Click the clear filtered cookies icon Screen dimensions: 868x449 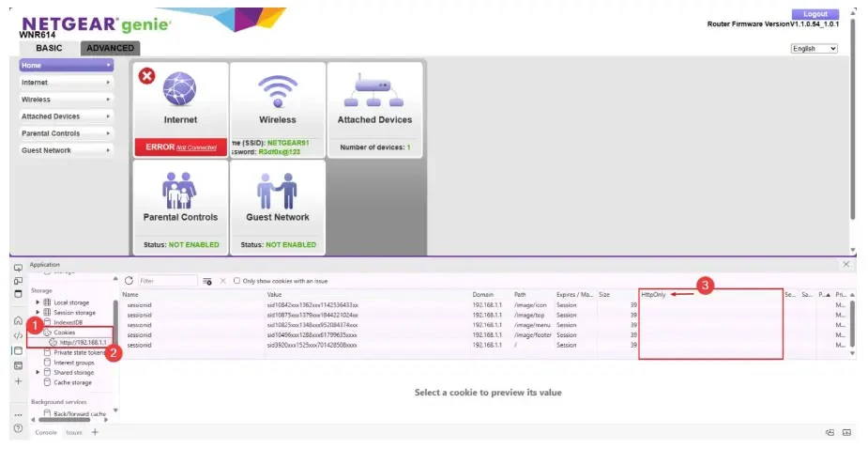[x=222, y=281]
